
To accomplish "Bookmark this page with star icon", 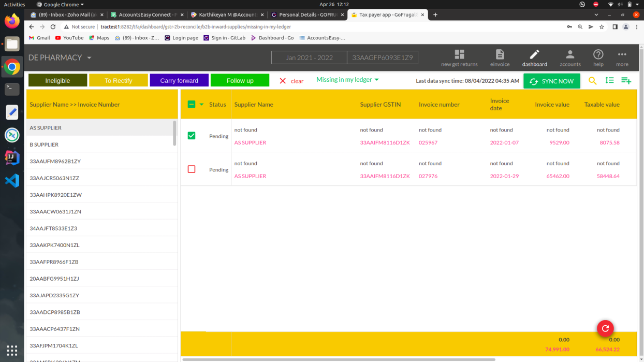I will [x=602, y=27].
